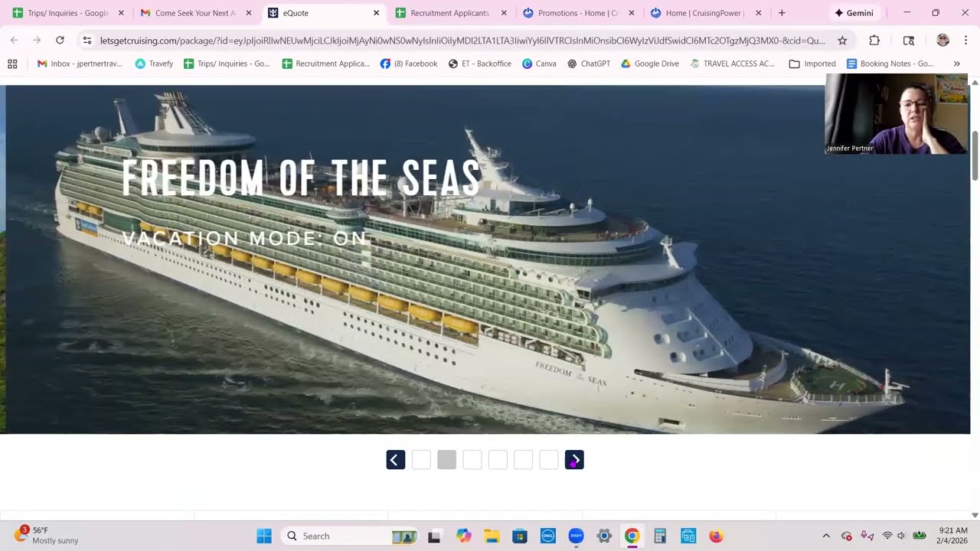Close the Recruitment Applicants tab

(504, 13)
